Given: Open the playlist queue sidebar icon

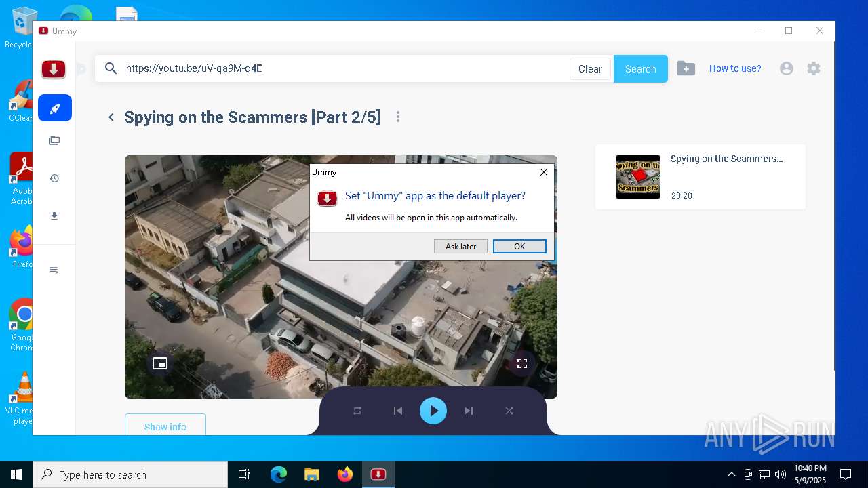Looking at the screenshot, I should 54,270.
